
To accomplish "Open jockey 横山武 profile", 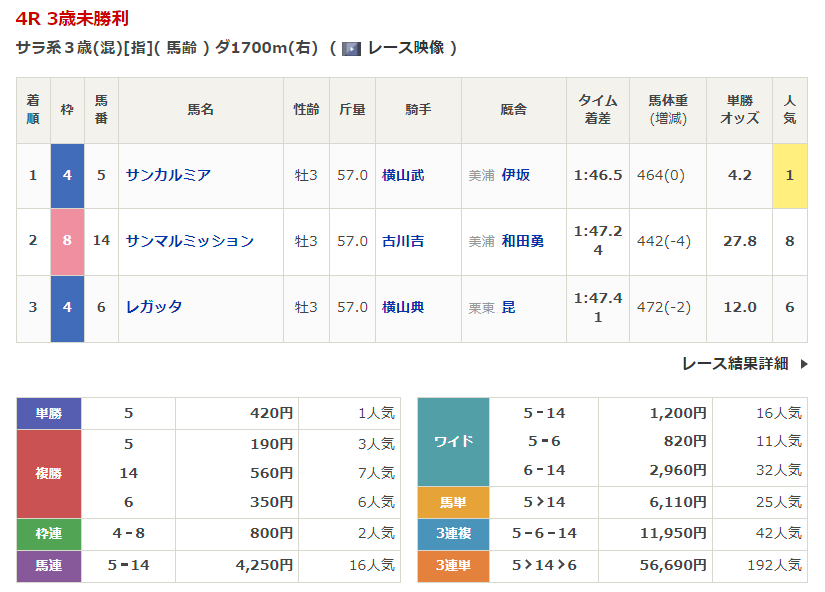I will (403, 175).
